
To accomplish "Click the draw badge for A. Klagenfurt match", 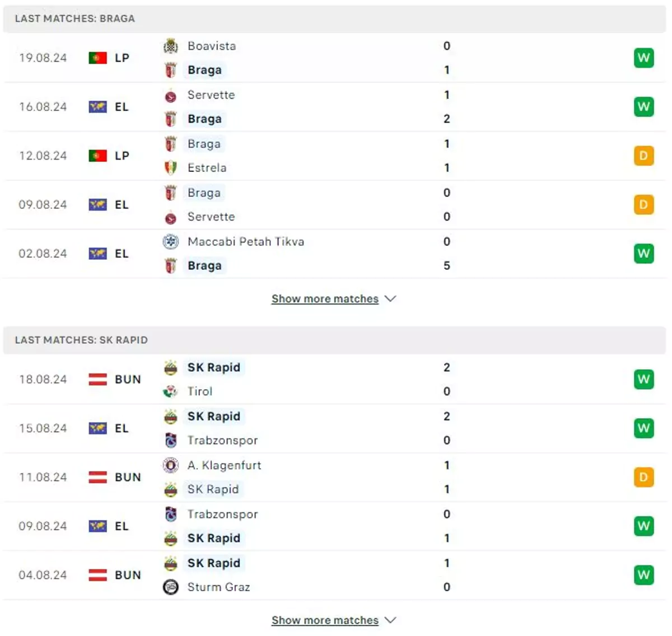I will [644, 477].
